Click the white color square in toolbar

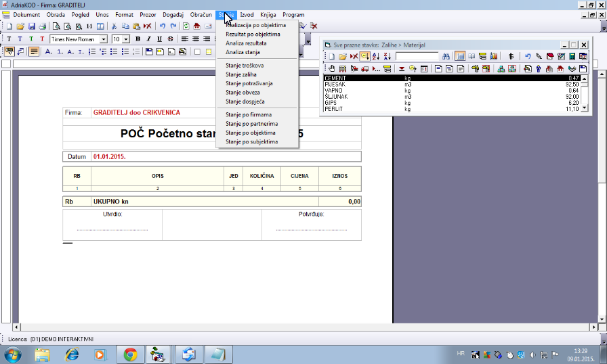coord(197,51)
